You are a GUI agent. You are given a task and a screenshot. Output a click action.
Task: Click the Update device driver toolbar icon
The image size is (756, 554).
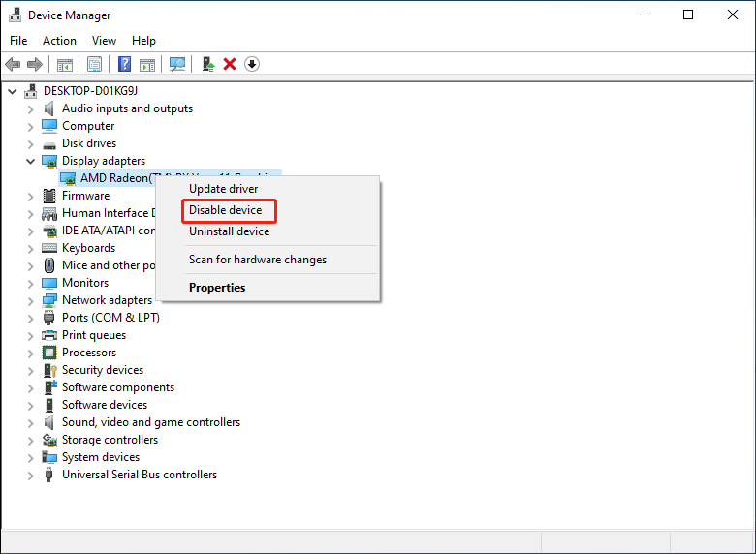click(x=208, y=64)
